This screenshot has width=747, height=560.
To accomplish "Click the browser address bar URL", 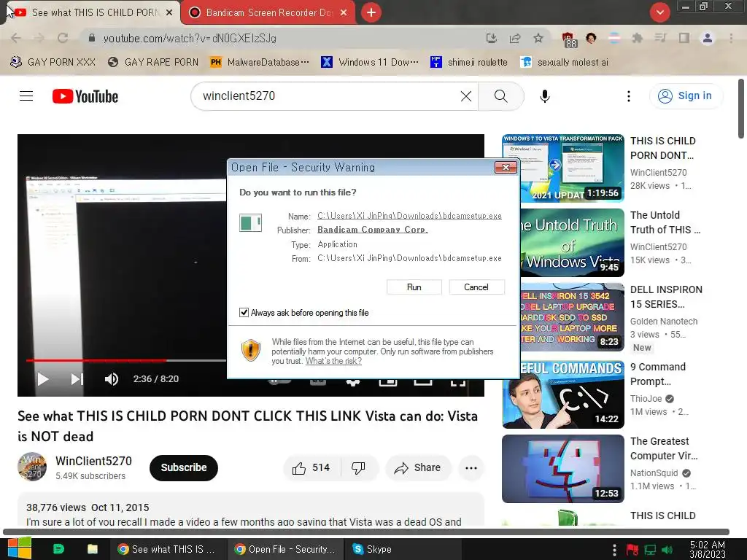I will click(190, 38).
